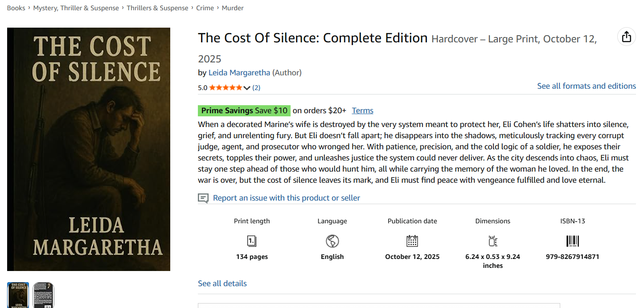Open the Murder breadcrumb link
This screenshot has height=308, width=644.
tap(233, 8)
